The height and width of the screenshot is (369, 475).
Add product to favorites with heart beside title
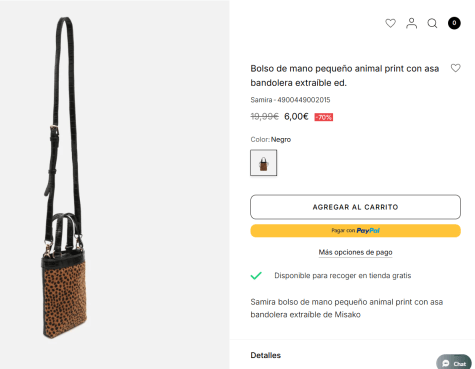click(x=456, y=68)
